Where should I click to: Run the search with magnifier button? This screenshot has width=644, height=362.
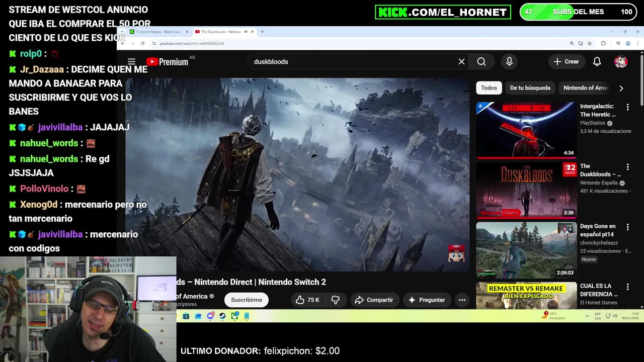[481, 61]
